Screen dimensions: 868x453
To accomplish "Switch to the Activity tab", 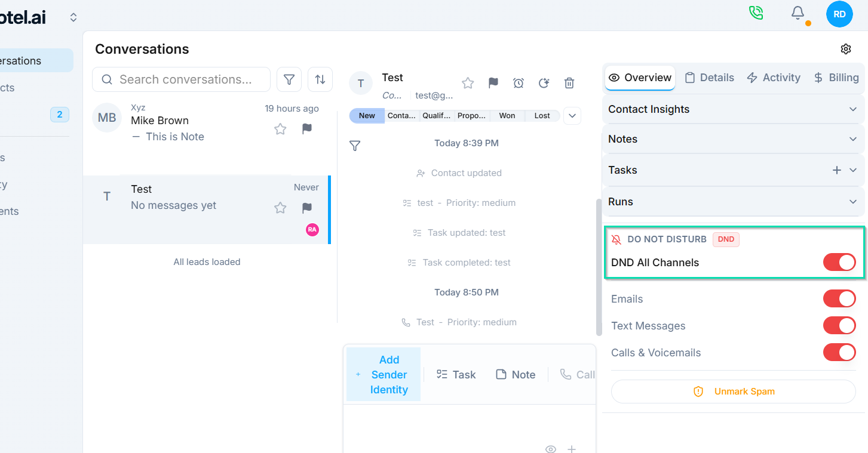I will (x=774, y=78).
